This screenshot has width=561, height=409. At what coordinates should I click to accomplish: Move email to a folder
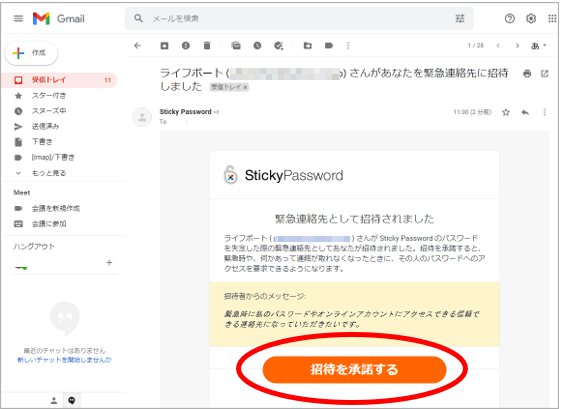point(307,45)
